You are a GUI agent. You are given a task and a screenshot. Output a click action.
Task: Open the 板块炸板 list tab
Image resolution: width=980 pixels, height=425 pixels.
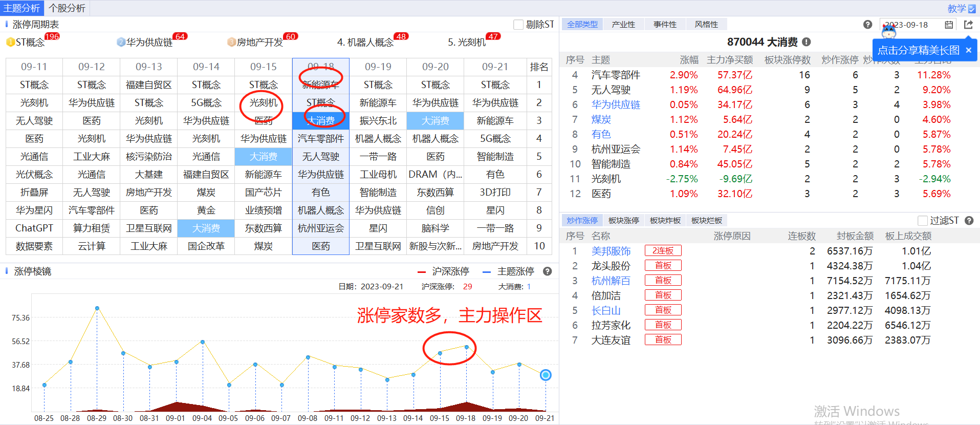click(x=665, y=221)
